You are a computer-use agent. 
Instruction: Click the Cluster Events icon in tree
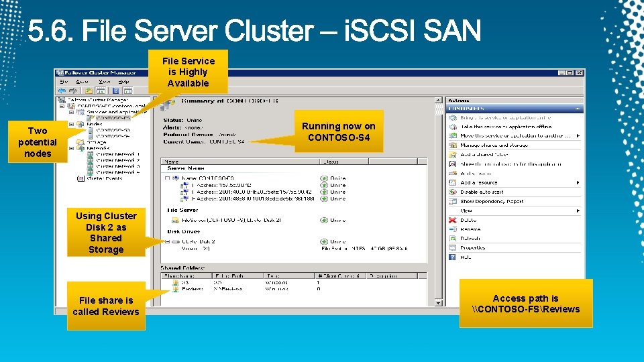tap(80, 178)
